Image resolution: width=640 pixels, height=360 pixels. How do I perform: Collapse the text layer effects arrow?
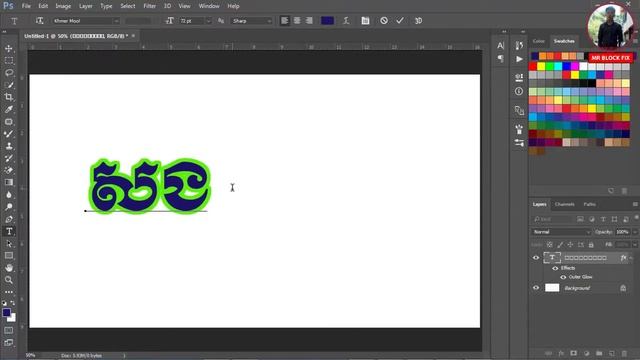point(631,258)
